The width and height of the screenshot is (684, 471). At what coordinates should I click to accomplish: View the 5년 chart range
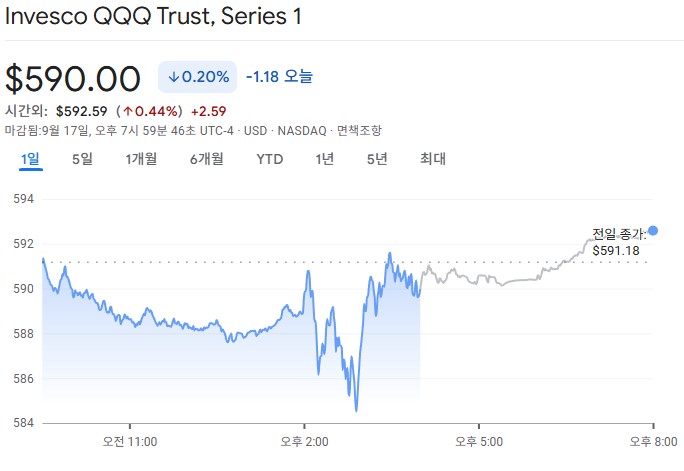376,159
